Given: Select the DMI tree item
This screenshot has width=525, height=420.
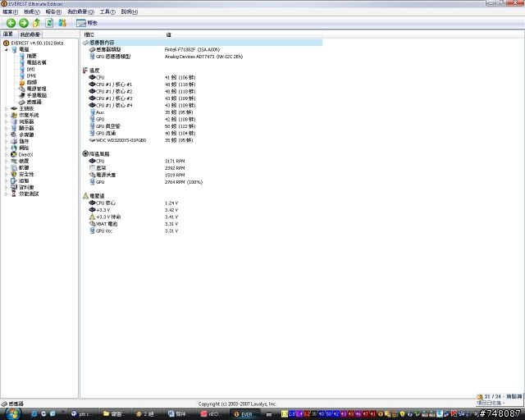Looking at the screenshot, I should [x=30, y=70].
